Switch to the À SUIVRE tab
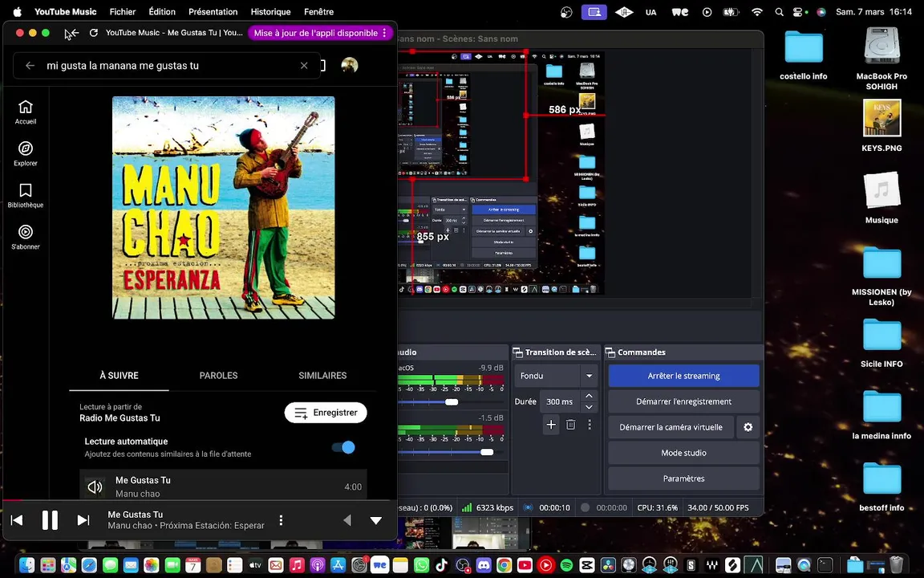 [119, 376]
